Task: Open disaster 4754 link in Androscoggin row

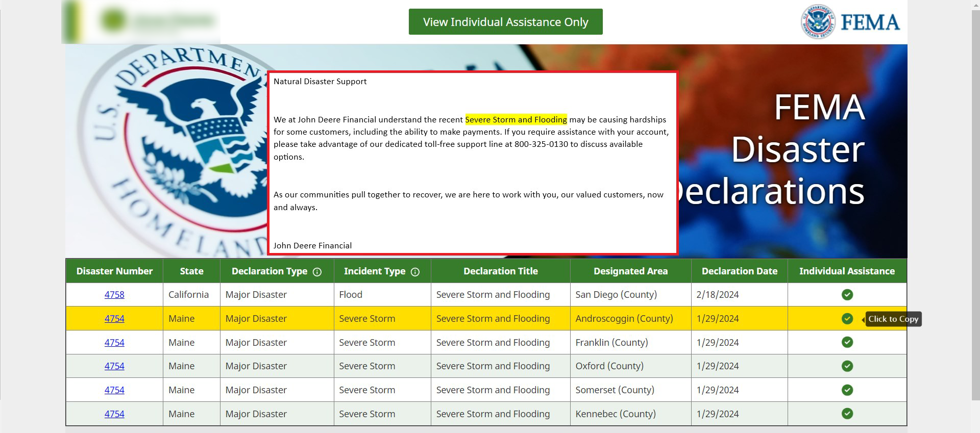Action: pyautogui.click(x=114, y=319)
